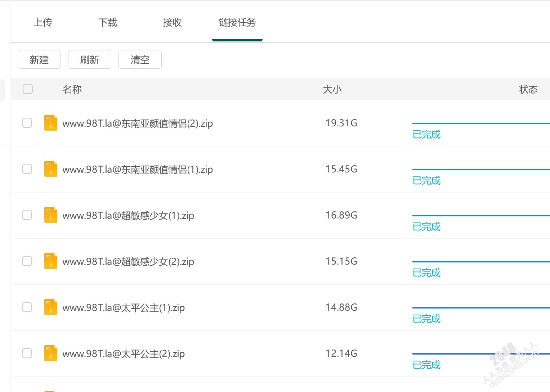This screenshot has height=392, width=550.
Task: Toggle the select-all checkbox in the header row
Action: coord(28,89)
